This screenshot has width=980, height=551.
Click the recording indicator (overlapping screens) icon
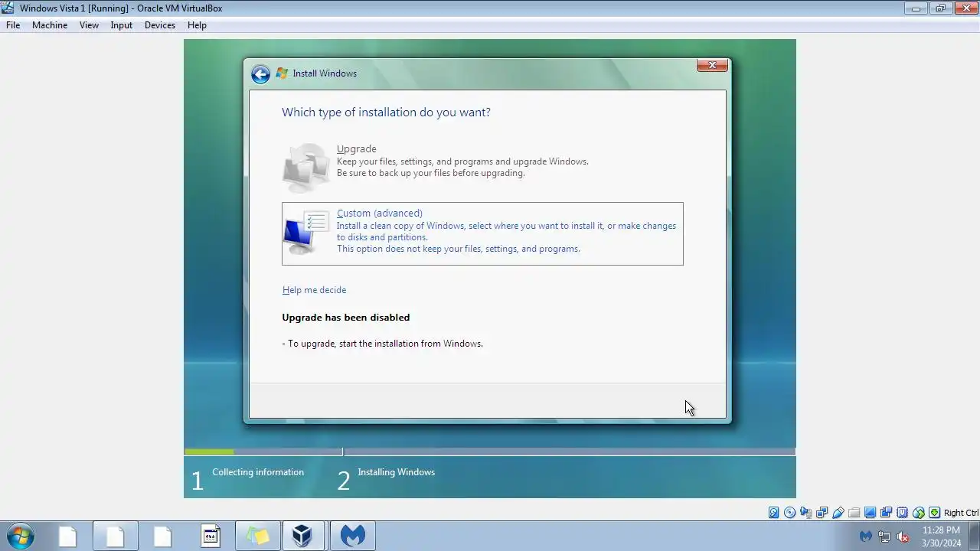pyautogui.click(x=887, y=513)
